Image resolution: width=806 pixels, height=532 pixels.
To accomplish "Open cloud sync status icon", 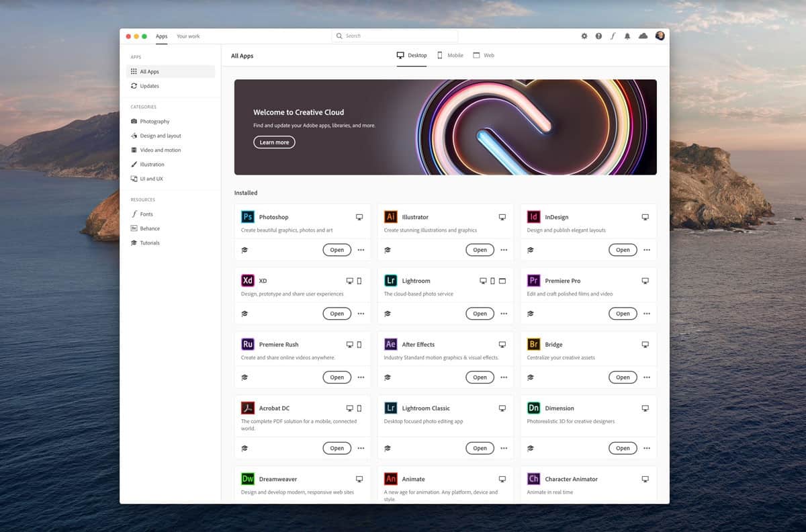I will pos(643,36).
